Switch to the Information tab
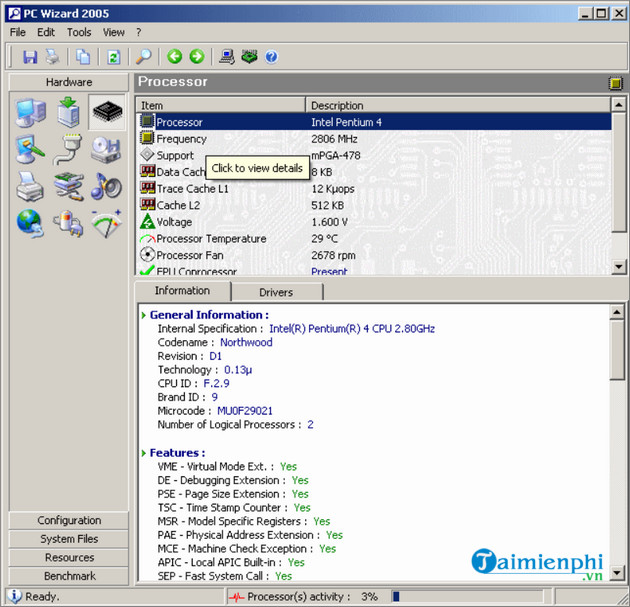This screenshot has height=607, width=630. (x=182, y=290)
